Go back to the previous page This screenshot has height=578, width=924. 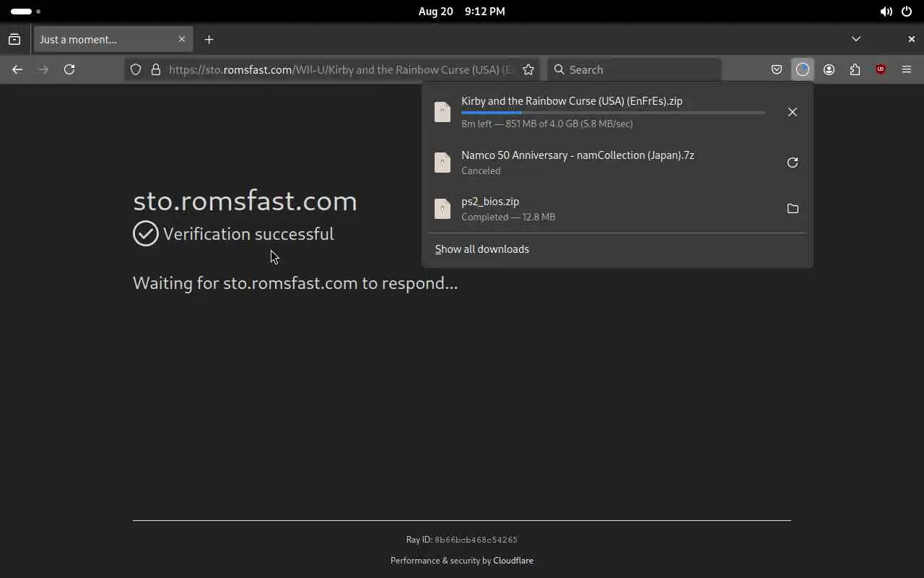(17, 69)
